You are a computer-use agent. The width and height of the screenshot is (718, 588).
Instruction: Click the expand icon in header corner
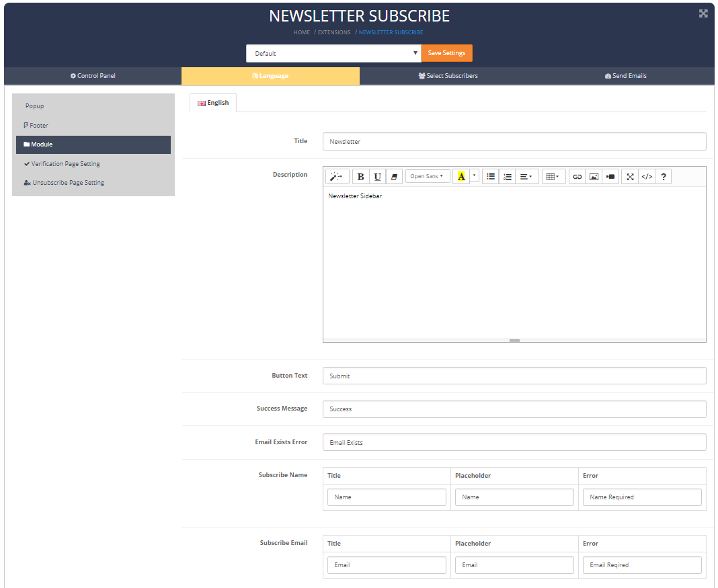click(703, 13)
